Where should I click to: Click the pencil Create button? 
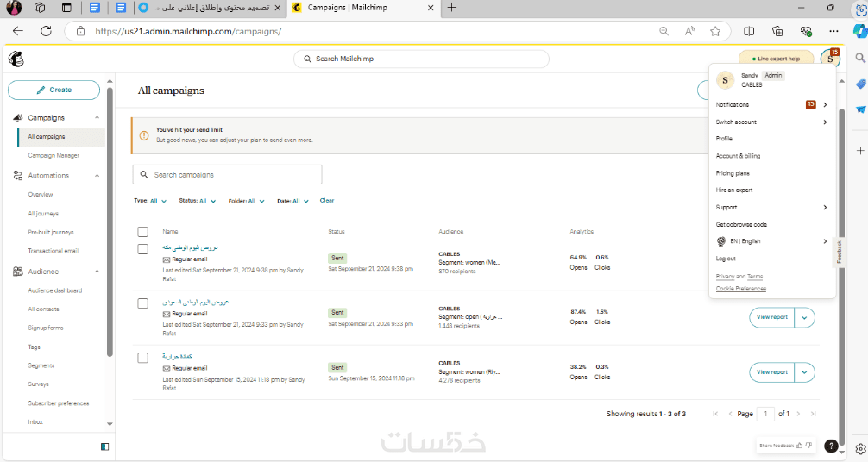[x=53, y=90]
